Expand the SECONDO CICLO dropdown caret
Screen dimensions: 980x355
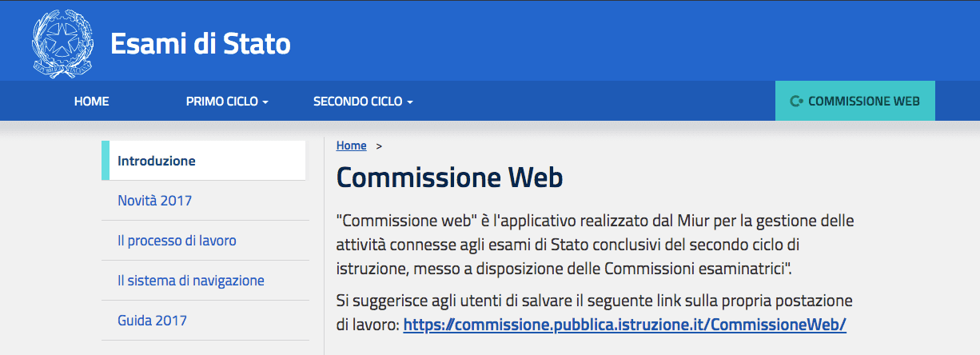click(x=409, y=102)
